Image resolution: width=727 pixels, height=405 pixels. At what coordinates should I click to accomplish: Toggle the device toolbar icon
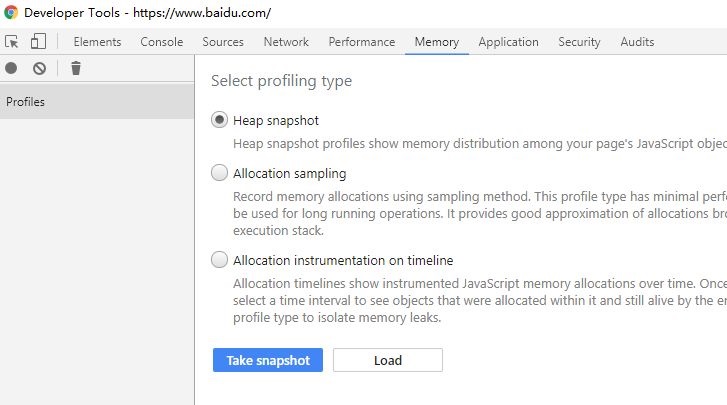(x=38, y=42)
